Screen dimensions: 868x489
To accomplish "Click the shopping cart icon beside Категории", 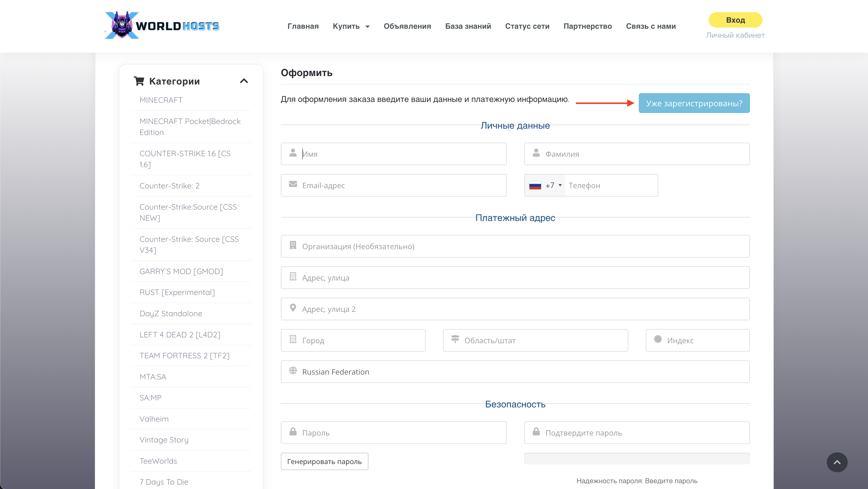I will coord(139,81).
